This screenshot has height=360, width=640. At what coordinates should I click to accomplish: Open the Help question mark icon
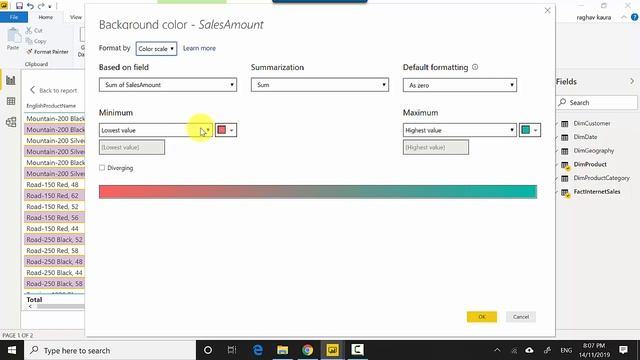(x=634, y=17)
